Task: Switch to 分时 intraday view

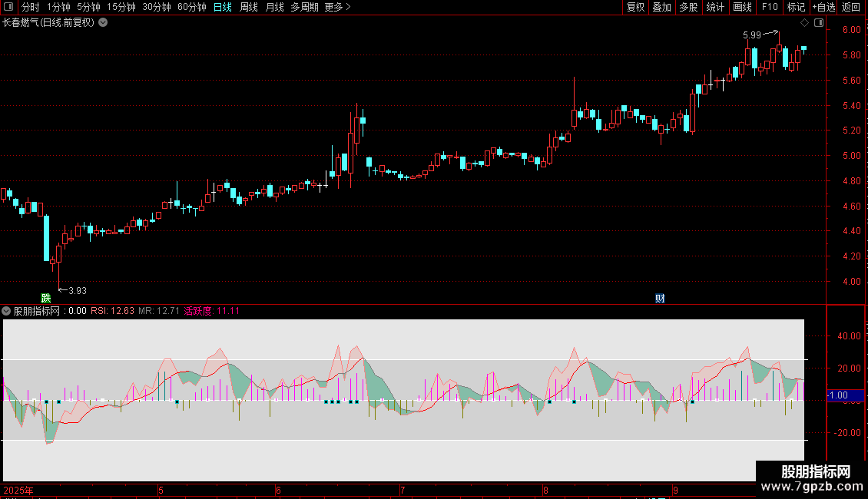Action: [x=31, y=7]
